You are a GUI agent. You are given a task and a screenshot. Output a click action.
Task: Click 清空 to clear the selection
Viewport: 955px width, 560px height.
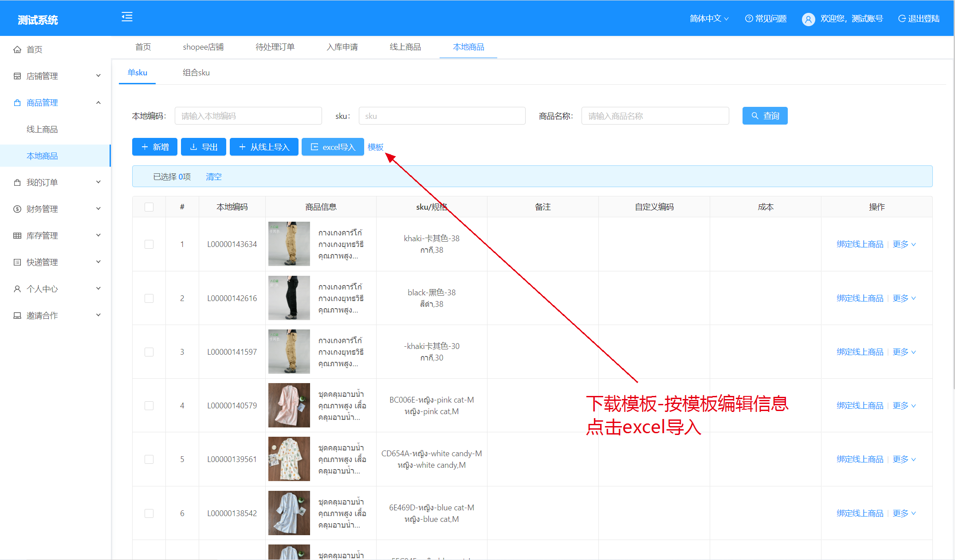(213, 176)
